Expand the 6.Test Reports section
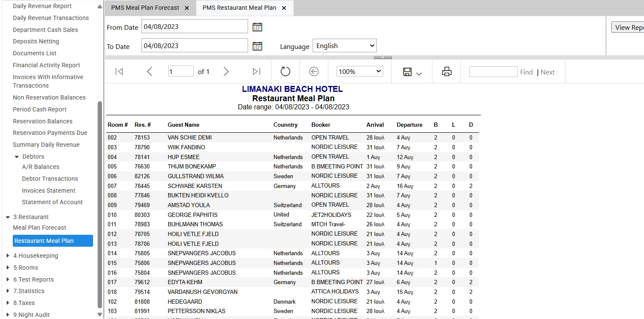The image size is (644, 319). tap(8, 279)
